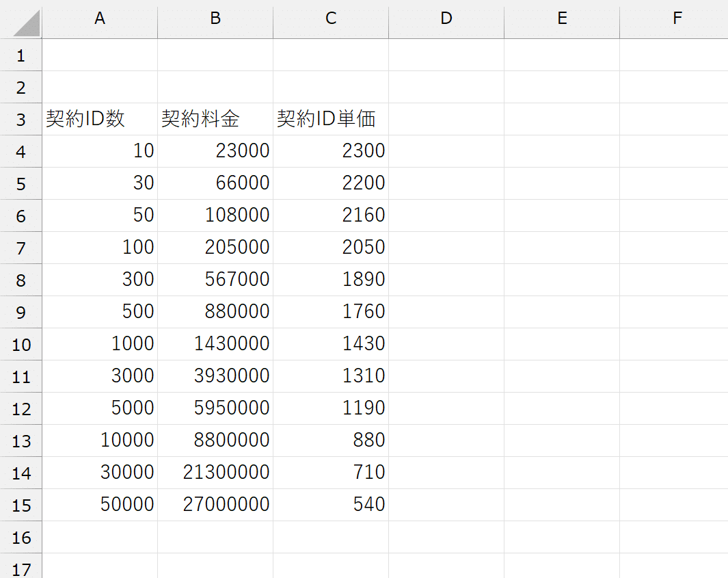Viewport: 728px width, 578px height.
Task: Click the 契約ID単価 header cell
Action: (x=331, y=120)
